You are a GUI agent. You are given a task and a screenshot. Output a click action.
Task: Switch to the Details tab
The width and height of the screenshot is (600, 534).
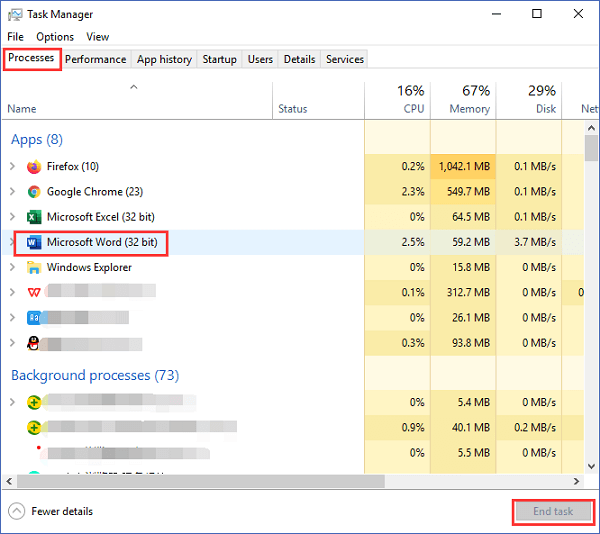299,59
